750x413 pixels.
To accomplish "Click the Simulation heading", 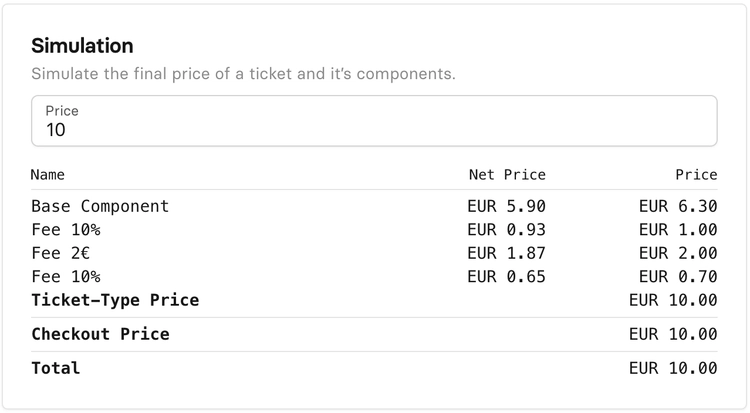I will [x=82, y=46].
